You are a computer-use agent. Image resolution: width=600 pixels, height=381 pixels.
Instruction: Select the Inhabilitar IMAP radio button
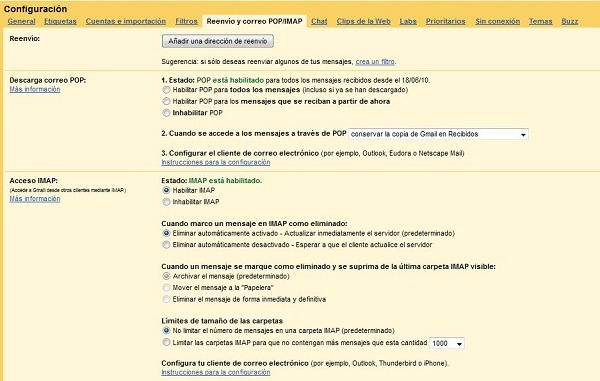(x=166, y=202)
